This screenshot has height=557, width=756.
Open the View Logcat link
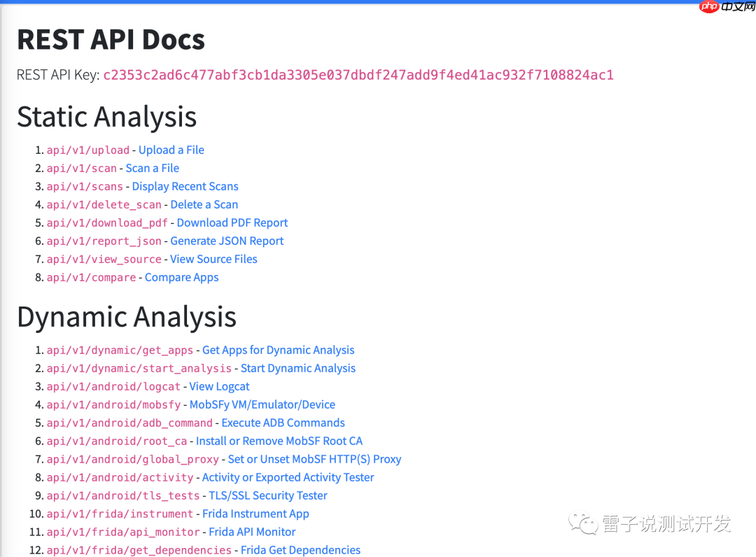point(219,386)
